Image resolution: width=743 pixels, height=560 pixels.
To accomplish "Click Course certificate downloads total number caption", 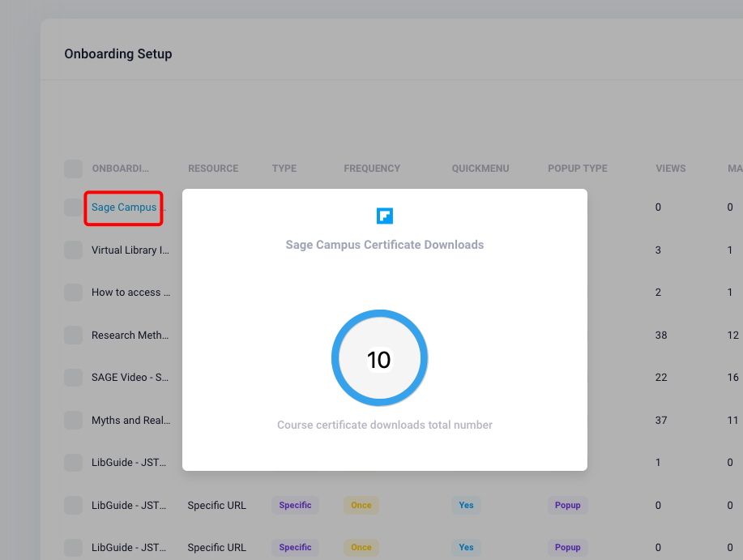I will tap(385, 425).
